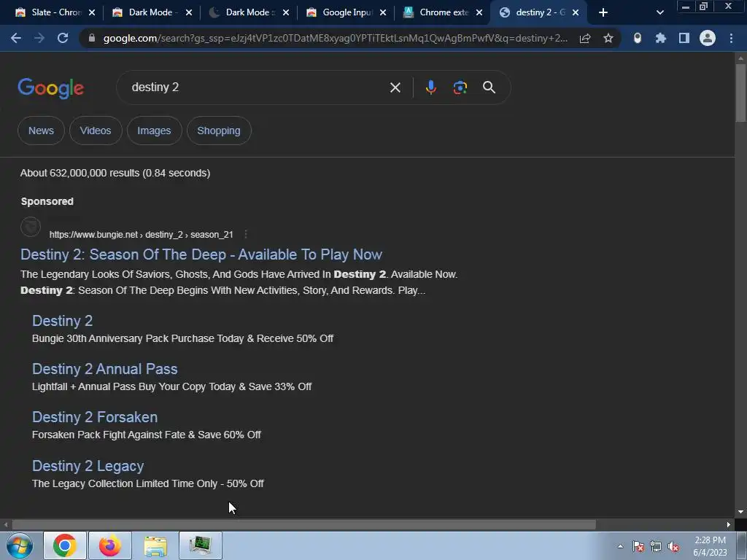The width and height of the screenshot is (747, 560).
Task: Click the bungie.net URL breadcrumb
Action: pyautogui.click(x=141, y=234)
